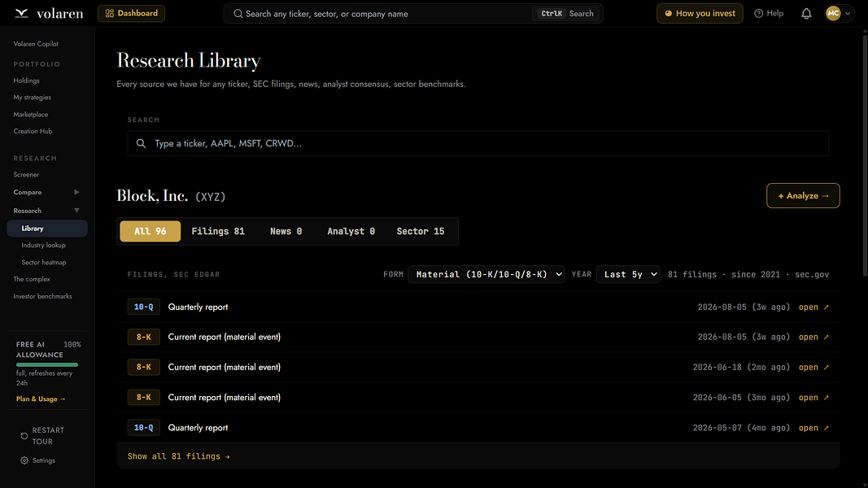Click the 8-K badge dated 2026-06-18

(143, 368)
